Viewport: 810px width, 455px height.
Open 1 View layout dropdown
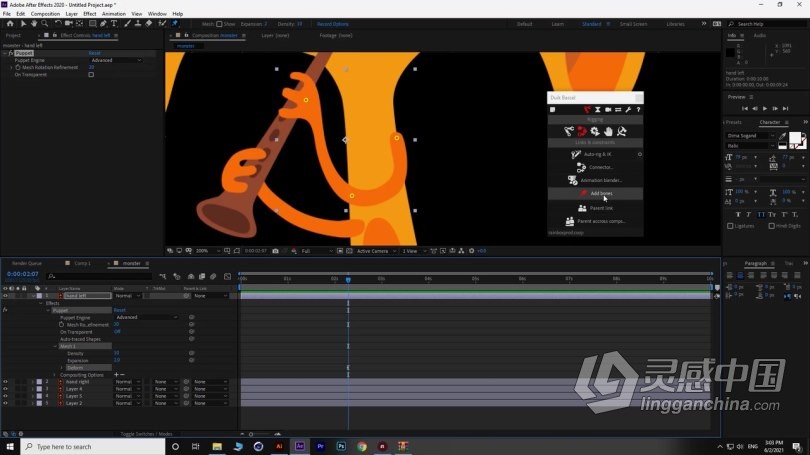[x=413, y=251]
